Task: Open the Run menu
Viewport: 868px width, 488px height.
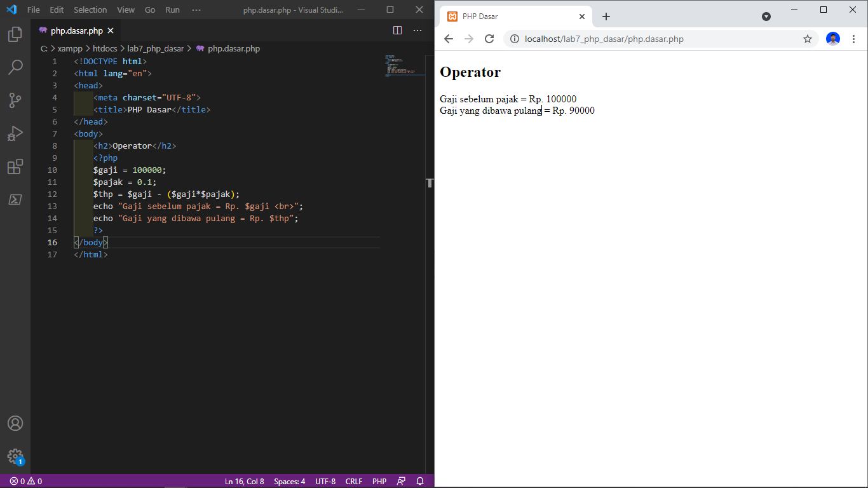Action: [172, 10]
